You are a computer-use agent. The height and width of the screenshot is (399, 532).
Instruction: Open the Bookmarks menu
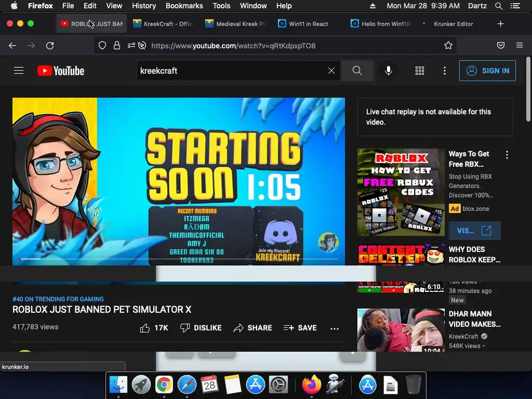tap(184, 6)
